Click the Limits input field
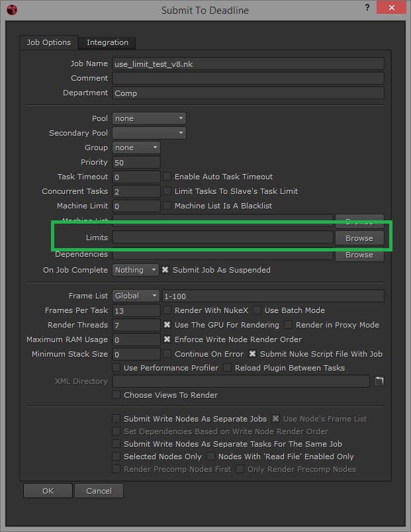Screen dimensions: 411x532 point(222,238)
